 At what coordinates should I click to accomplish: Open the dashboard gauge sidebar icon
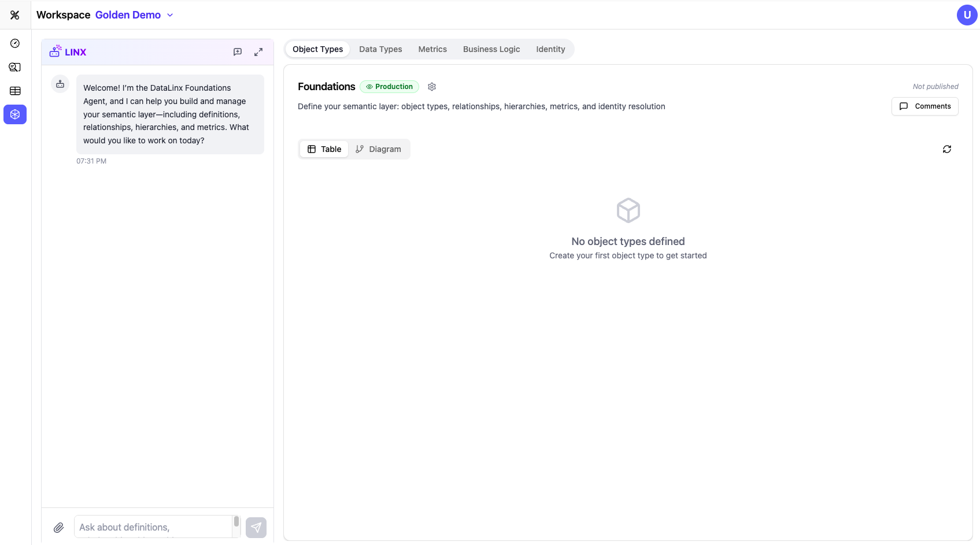click(x=15, y=43)
